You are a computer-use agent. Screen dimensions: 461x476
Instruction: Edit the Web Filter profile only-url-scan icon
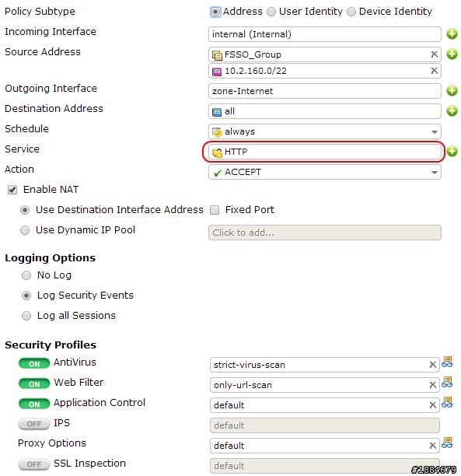[447, 383]
